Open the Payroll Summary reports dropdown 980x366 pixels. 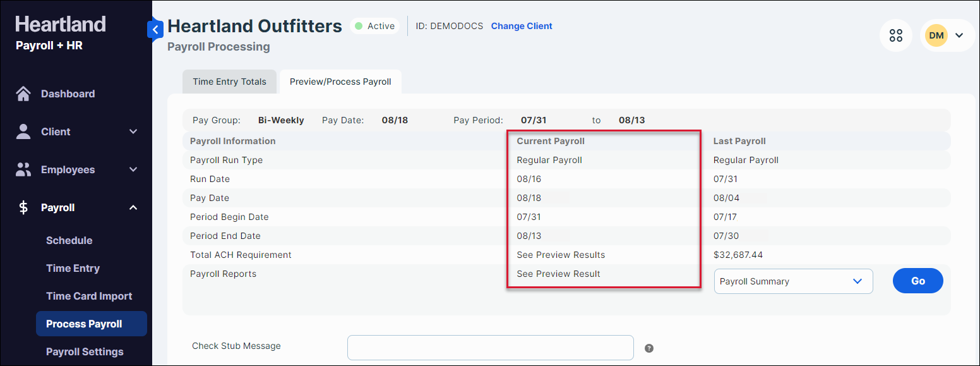(x=793, y=281)
